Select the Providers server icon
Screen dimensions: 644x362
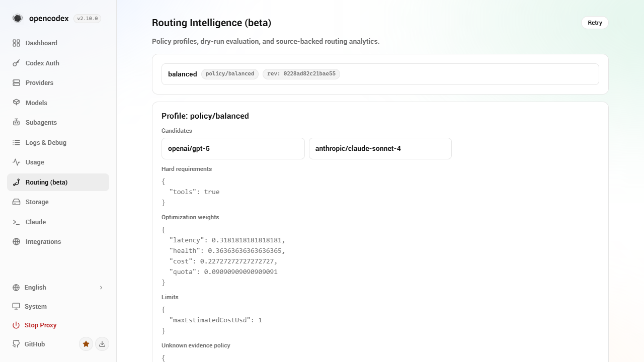tap(17, 83)
